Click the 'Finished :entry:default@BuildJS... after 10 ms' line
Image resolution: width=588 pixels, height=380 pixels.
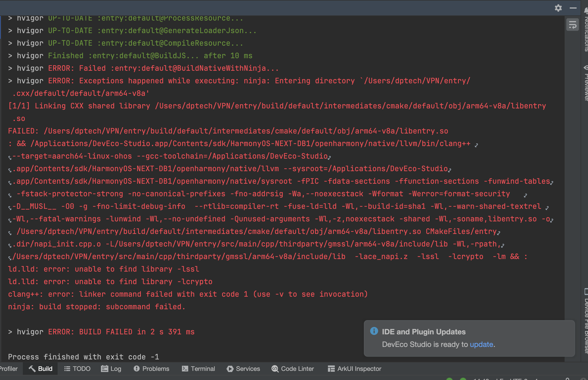pyautogui.click(x=130, y=56)
